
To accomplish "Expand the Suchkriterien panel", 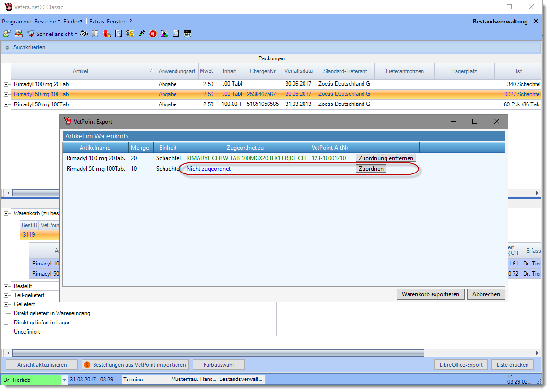I will tap(7, 47).
